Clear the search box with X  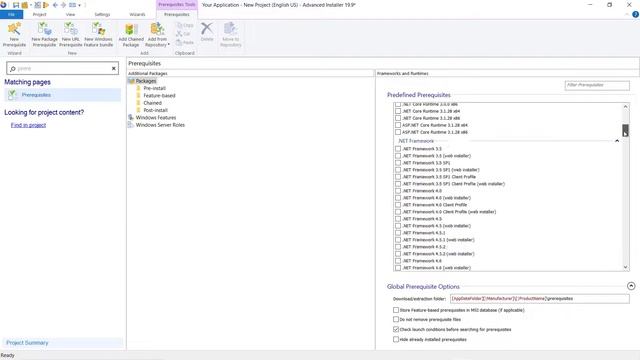tap(114, 69)
